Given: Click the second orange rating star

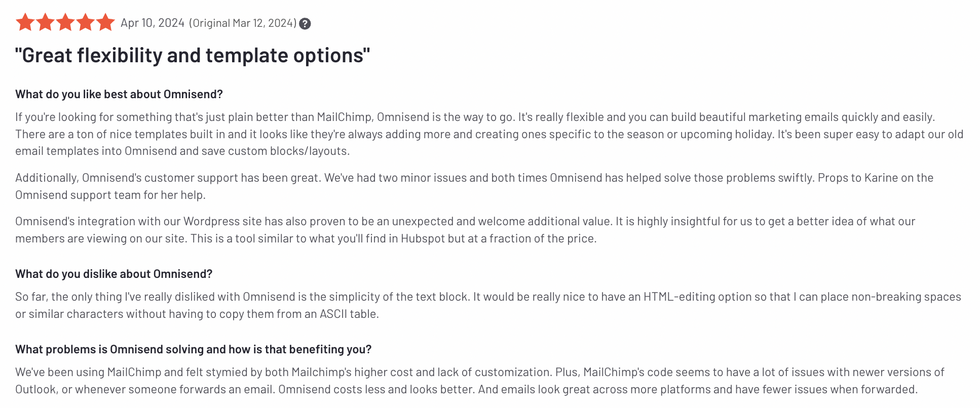Looking at the screenshot, I should pyautogui.click(x=45, y=23).
